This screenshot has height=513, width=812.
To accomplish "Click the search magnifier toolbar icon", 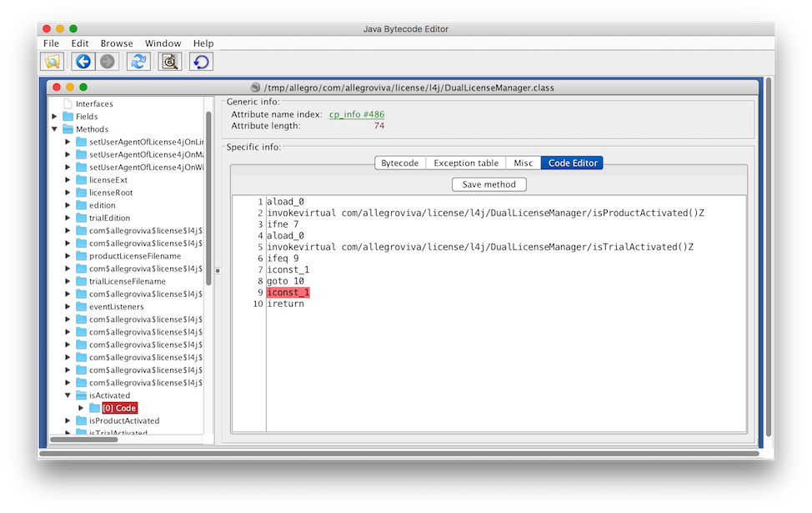I will click(170, 62).
